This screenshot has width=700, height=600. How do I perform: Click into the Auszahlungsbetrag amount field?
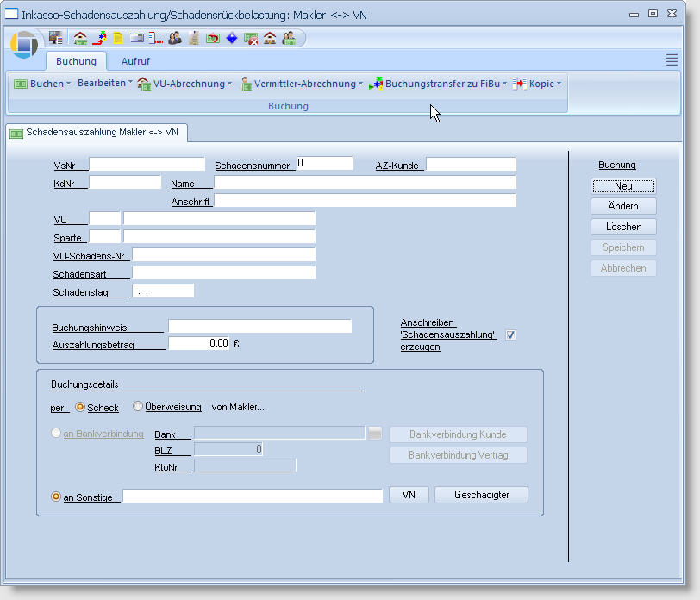(199, 343)
